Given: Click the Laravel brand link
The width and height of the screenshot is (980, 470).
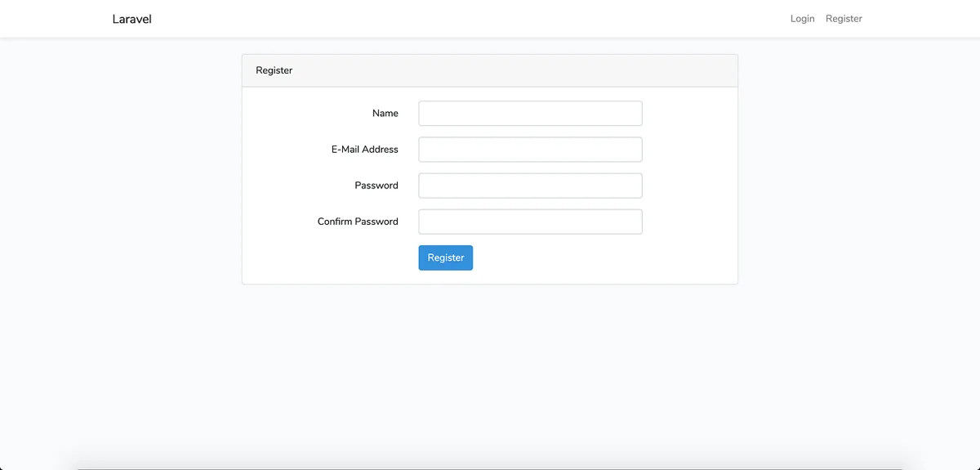Looking at the screenshot, I should [x=131, y=19].
